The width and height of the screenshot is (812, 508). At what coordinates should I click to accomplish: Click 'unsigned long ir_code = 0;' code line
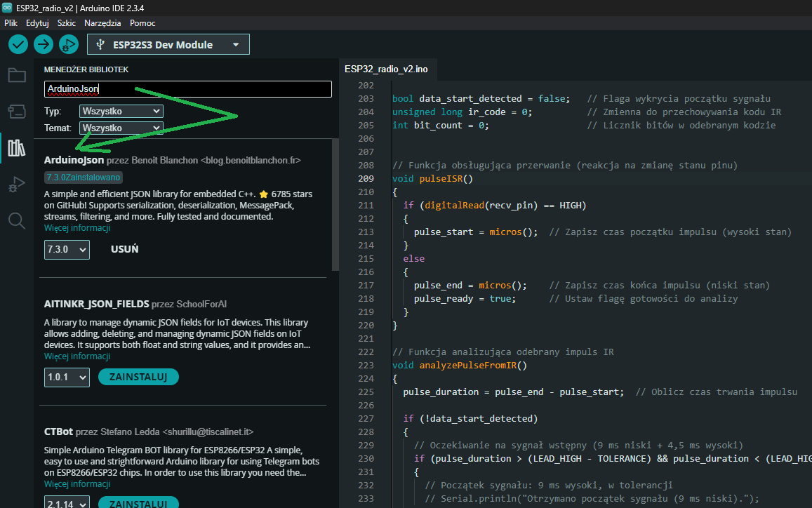tap(462, 112)
